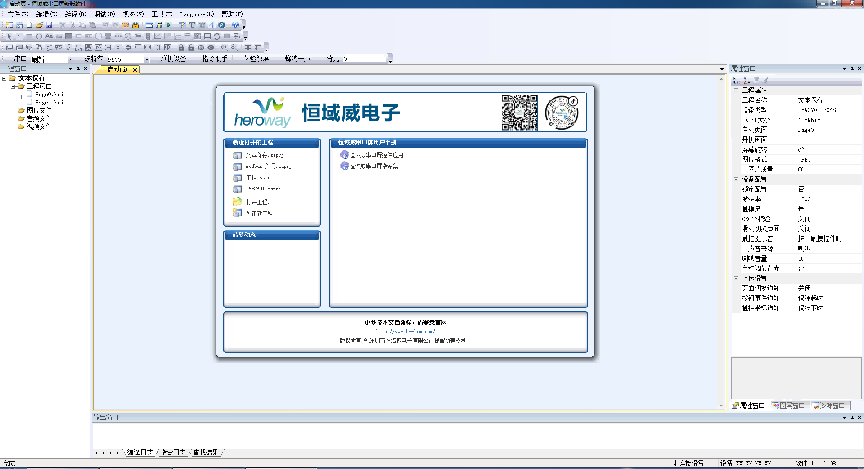
Task: Switch to the last tab below properties panel
Action: (x=832, y=405)
